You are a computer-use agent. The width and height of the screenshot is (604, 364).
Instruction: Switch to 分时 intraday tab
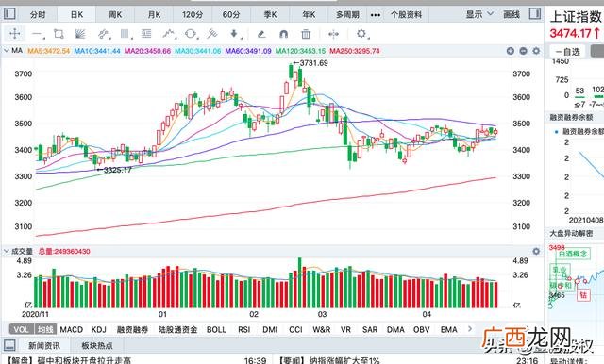tap(38, 15)
